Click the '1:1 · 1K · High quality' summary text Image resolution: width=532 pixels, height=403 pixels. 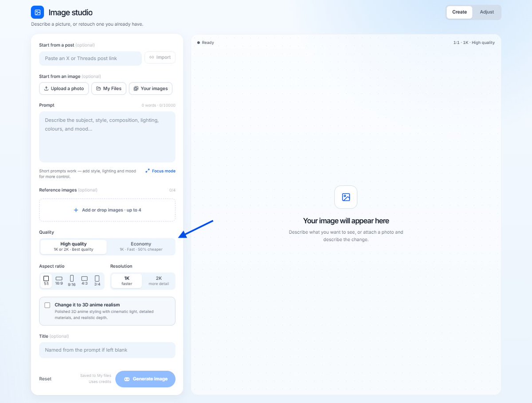[x=474, y=43]
